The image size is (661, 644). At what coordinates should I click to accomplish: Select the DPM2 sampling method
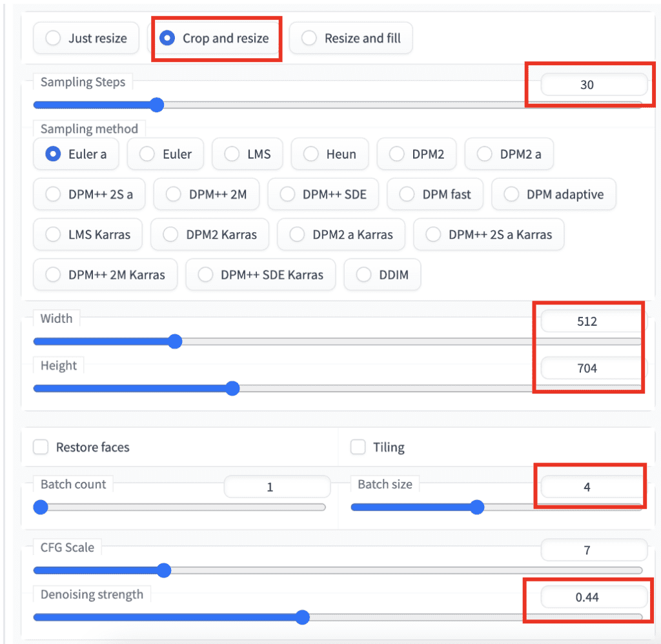[x=416, y=154]
